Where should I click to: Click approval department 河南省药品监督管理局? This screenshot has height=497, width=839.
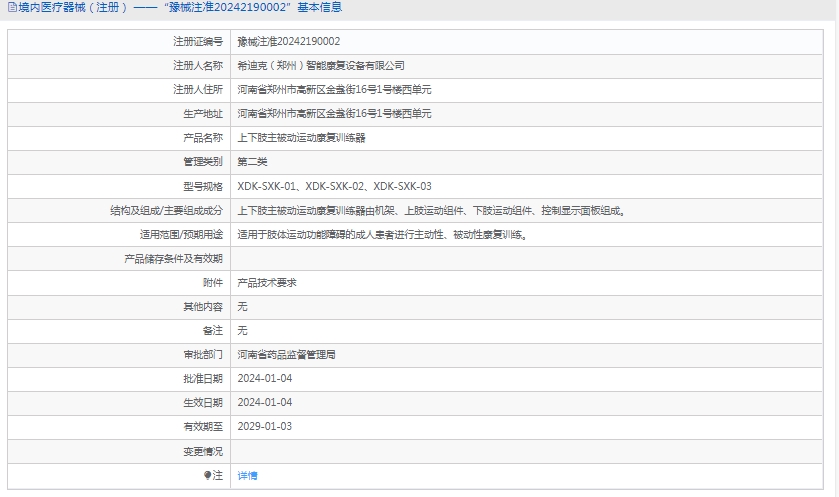(286, 355)
